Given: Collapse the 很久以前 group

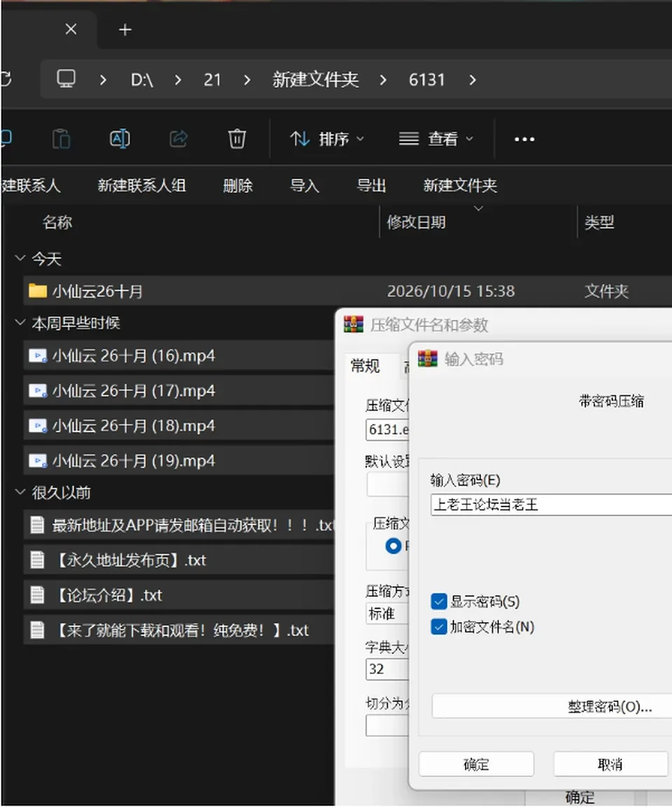Looking at the screenshot, I should 20,492.
